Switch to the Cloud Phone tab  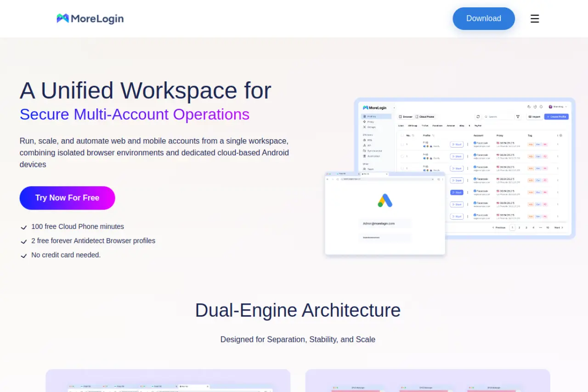[425, 117]
